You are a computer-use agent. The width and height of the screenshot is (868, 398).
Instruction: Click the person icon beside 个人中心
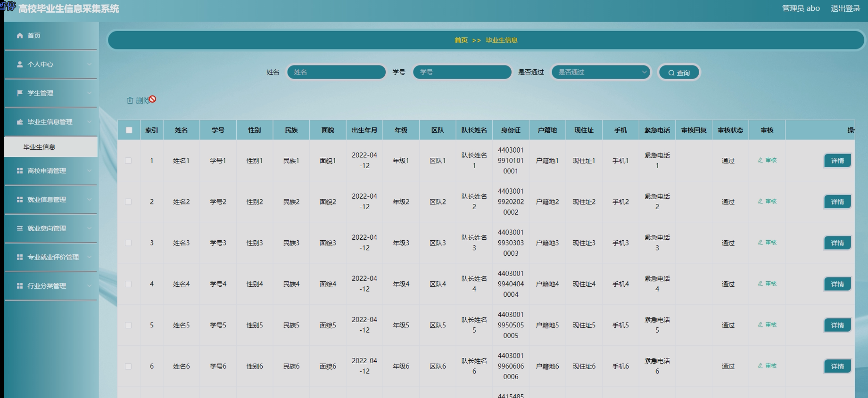[x=20, y=64]
